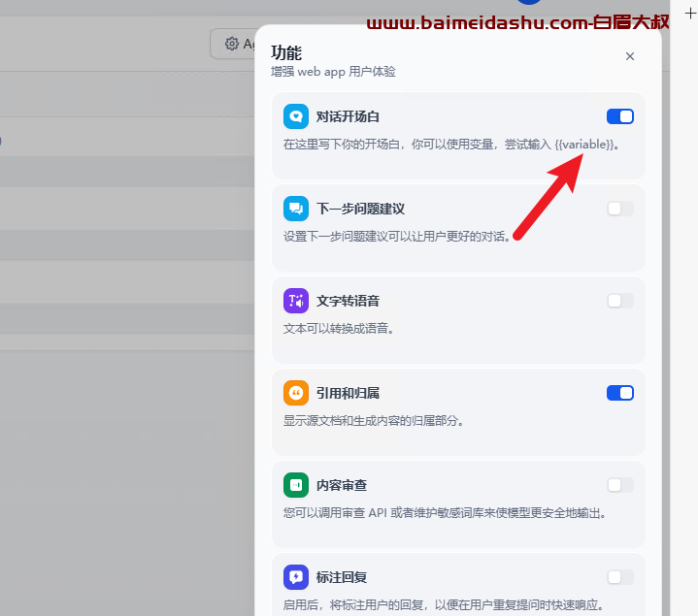The height and width of the screenshot is (616, 698).
Task: Click the 文本可以转换成语音 description
Action: click(x=338, y=329)
